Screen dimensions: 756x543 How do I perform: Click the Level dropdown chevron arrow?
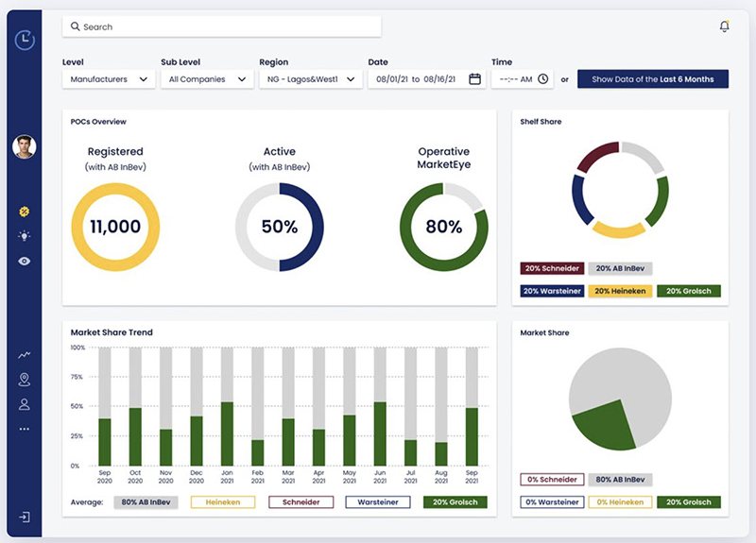[144, 79]
